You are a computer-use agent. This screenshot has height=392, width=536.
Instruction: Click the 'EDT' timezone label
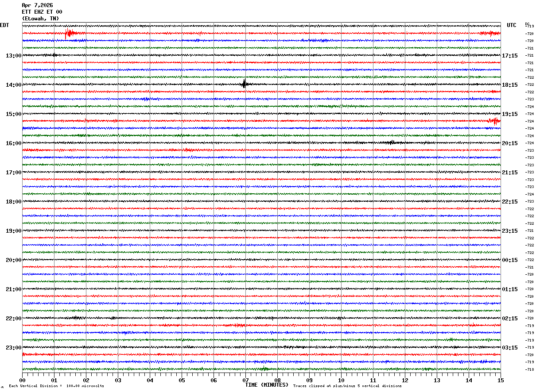4,25
